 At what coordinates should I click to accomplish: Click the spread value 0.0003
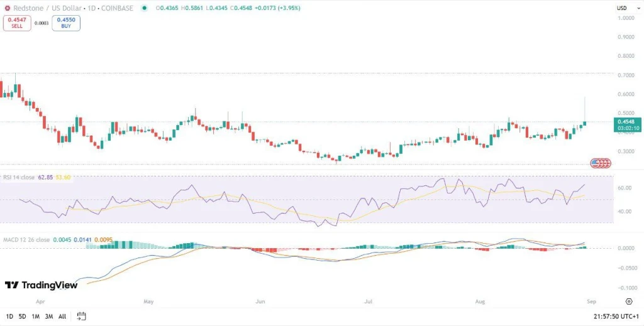click(x=41, y=23)
